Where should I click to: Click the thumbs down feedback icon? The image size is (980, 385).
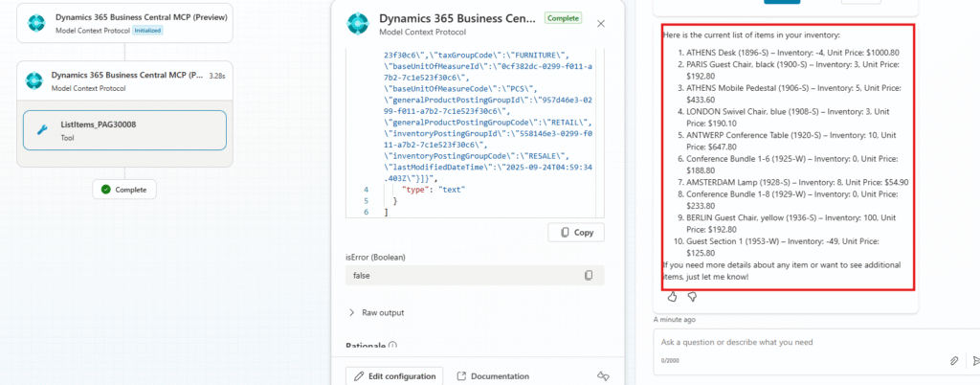coord(692,297)
